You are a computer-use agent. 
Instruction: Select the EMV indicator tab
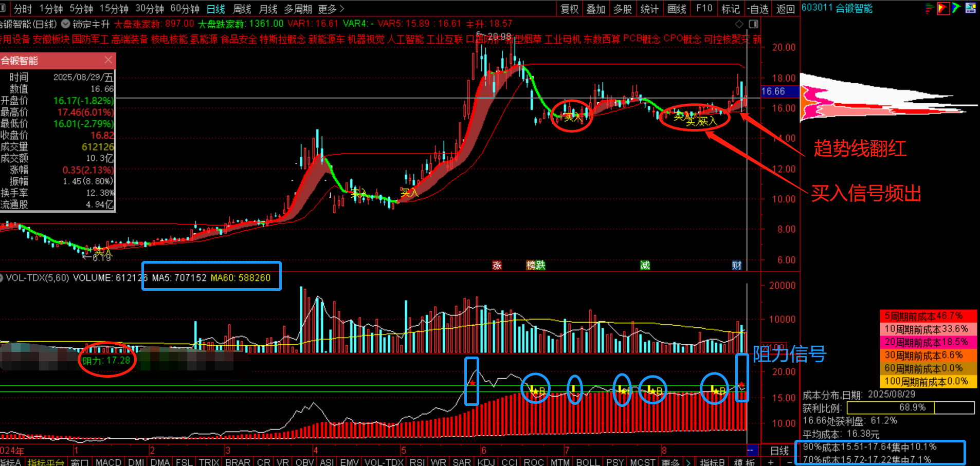[x=349, y=462]
